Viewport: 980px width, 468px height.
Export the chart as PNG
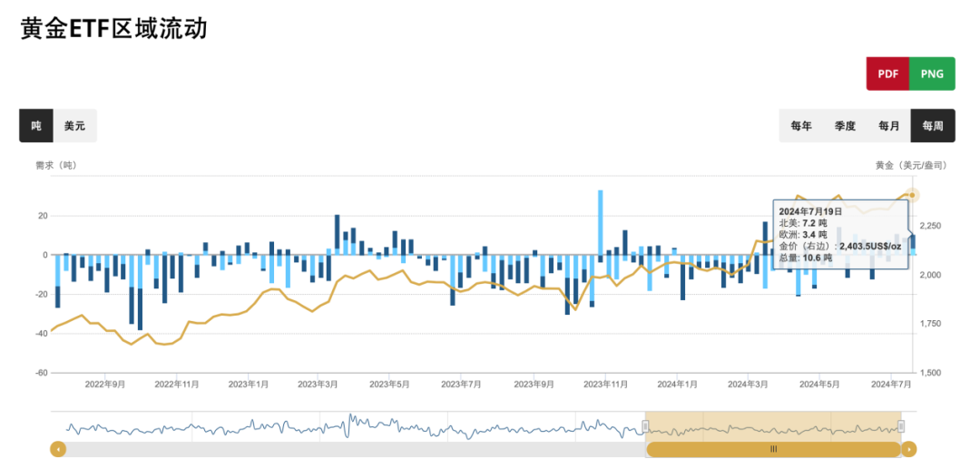click(932, 73)
